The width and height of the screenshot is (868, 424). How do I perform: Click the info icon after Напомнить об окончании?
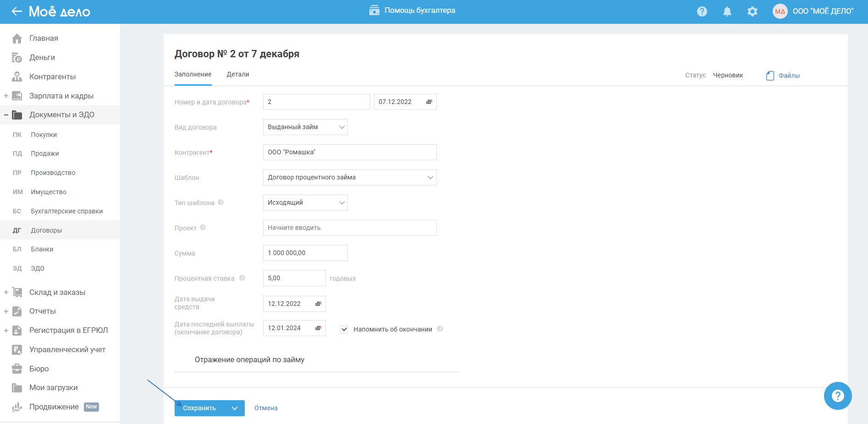pos(440,329)
